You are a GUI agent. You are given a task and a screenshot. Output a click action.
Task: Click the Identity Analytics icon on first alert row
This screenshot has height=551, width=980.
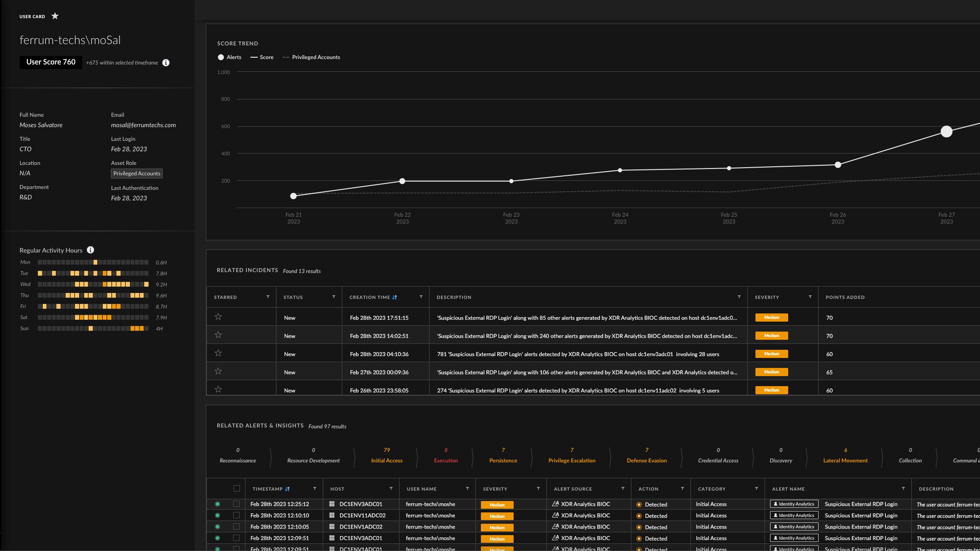coord(794,504)
